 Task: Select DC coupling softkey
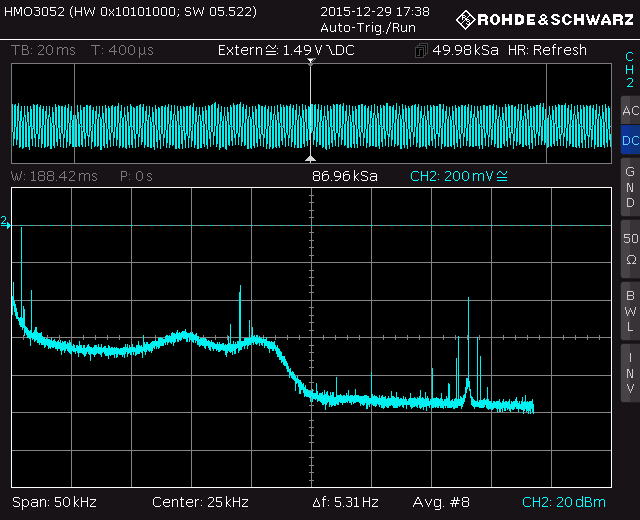[x=629, y=141]
